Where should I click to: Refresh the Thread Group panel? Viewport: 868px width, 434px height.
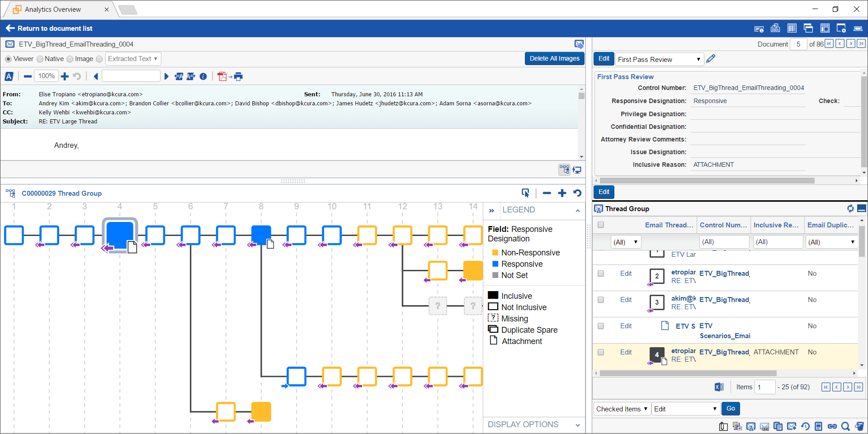point(851,208)
